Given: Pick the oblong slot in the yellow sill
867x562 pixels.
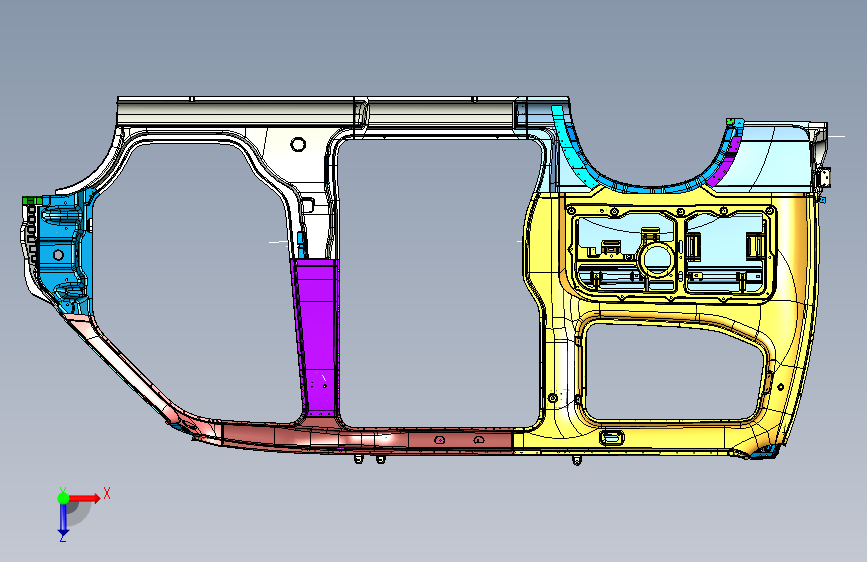Looking at the screenshot, I should (612, 438).
